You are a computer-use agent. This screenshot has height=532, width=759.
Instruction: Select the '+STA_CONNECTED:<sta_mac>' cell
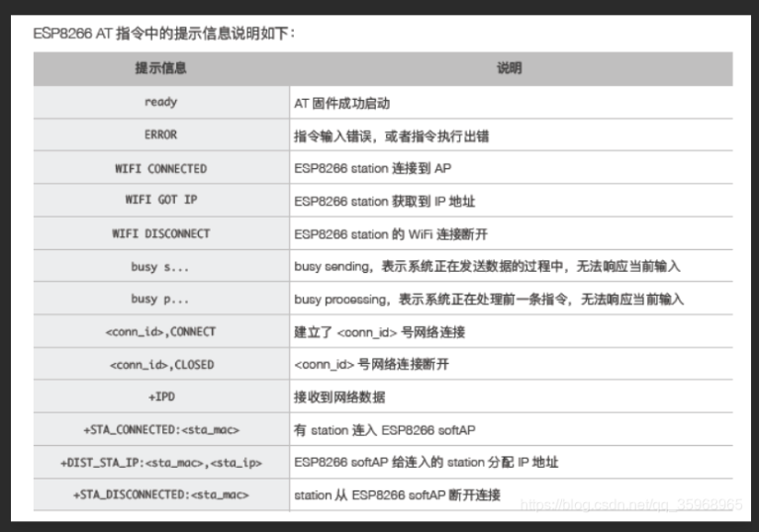pos(161,430)
